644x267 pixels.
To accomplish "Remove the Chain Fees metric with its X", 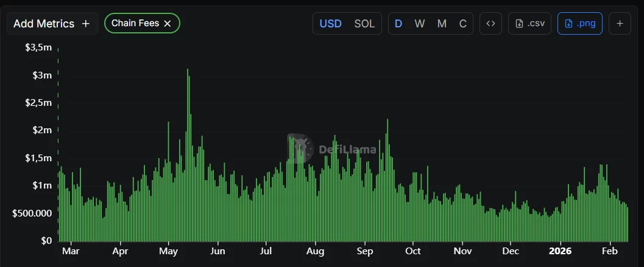I will point(168,23).
